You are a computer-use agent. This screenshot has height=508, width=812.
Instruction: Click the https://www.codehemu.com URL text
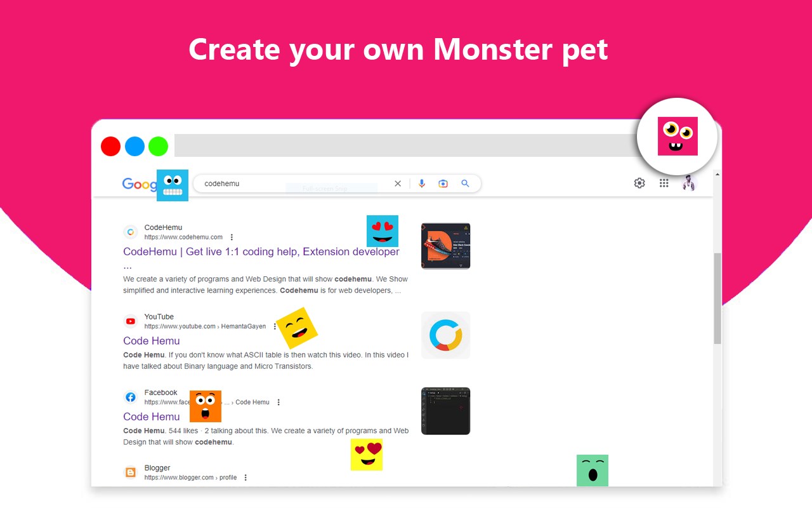tap(183, 237)
